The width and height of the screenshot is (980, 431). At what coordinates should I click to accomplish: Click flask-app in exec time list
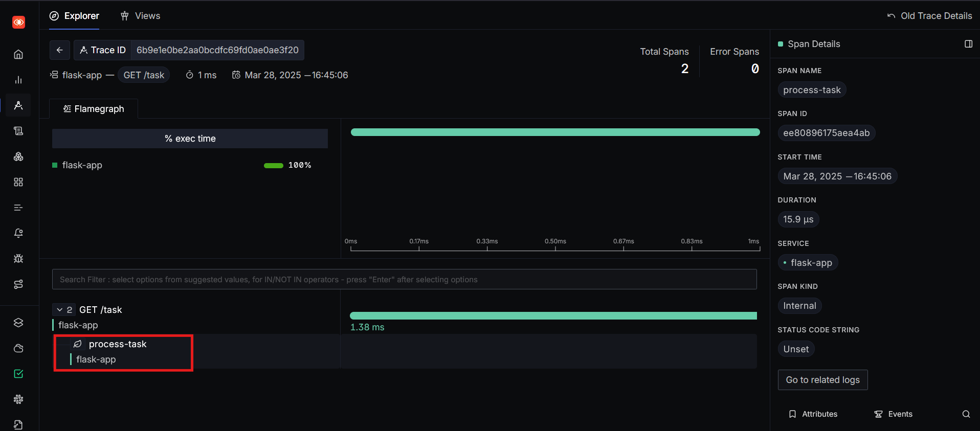click(82, 165)
